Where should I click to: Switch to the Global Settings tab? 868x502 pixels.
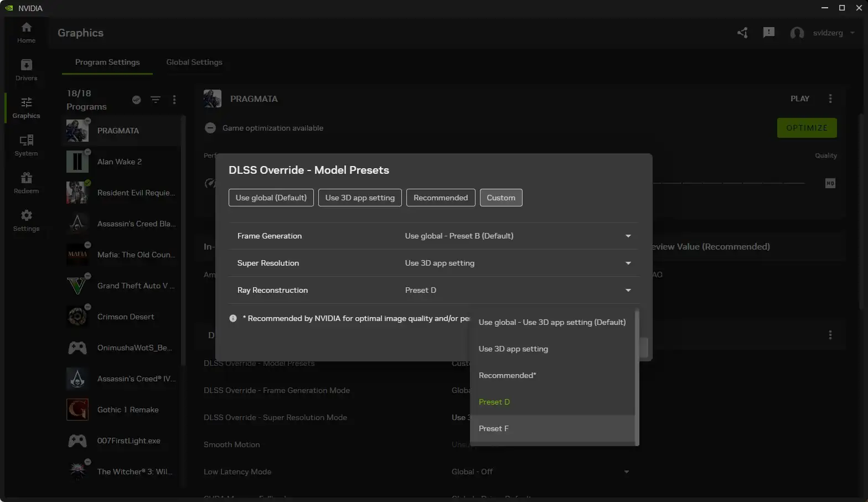point(194,62)
